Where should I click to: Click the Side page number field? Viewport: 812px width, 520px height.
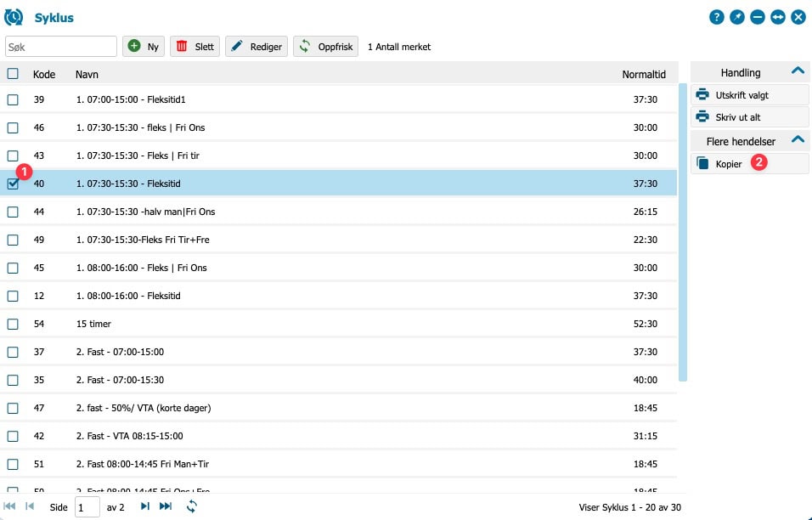click(87, 507)
